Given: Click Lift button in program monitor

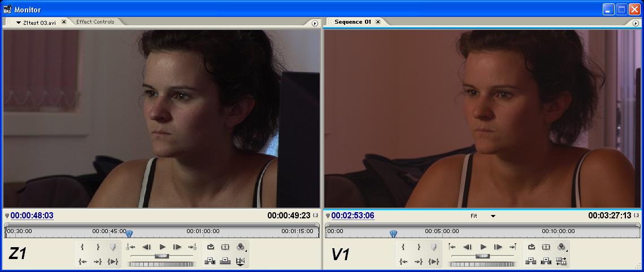Looking at the screenshot, I should 531,261.
